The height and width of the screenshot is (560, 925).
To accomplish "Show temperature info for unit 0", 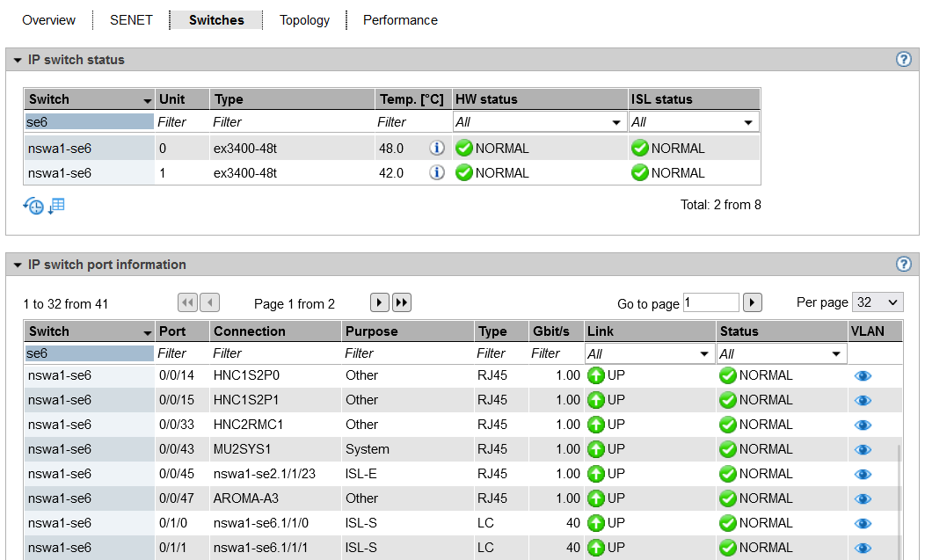I will point(437,149).
